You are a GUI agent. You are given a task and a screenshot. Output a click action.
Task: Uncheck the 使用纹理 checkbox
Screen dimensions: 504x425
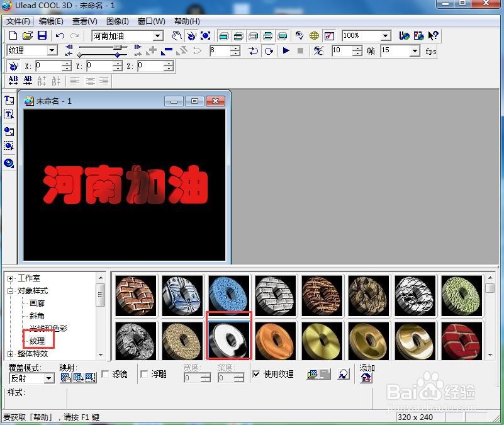tap(256, 374)
